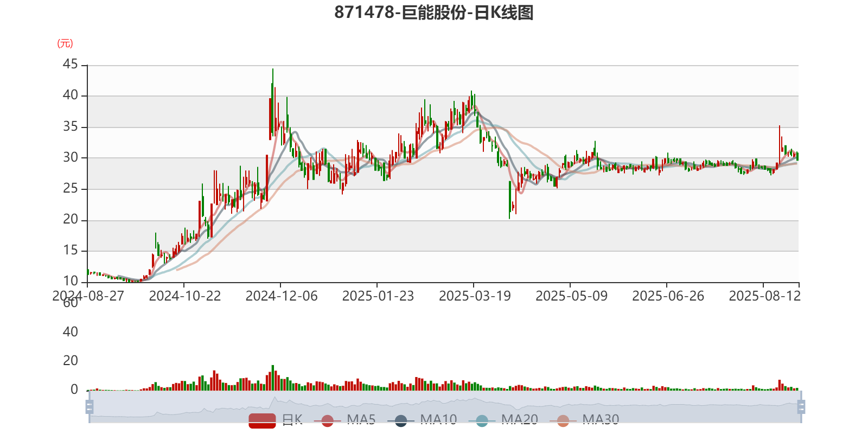This screenshot has width=868, height=434.
Task: Grab the right data zoom slider handle
Action: pos(801,406)
